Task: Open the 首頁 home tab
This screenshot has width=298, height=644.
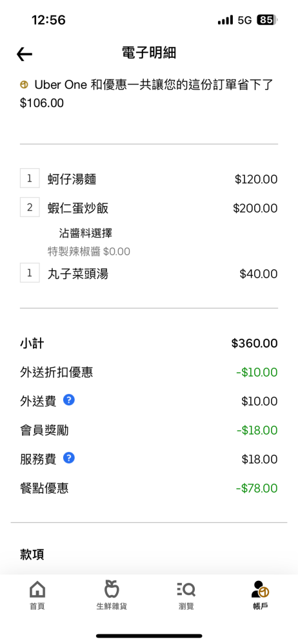Action: click(x=37, y=595)
